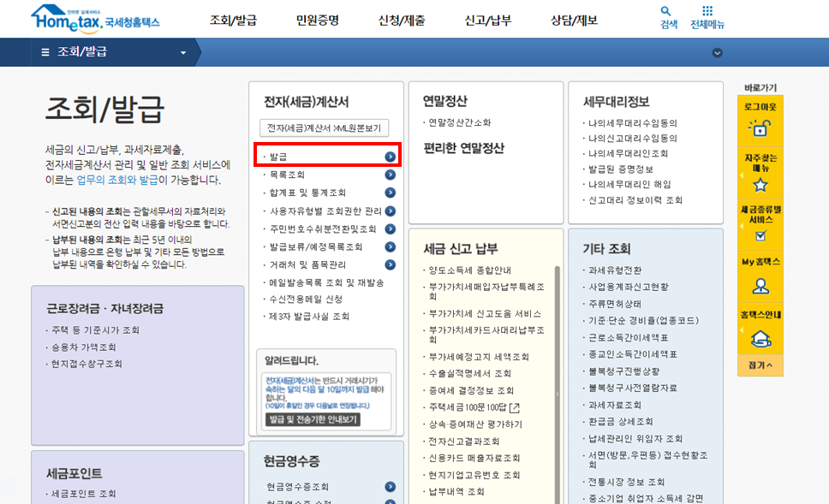Viewport: 829px width, 504px height.
Task: Open the 검색 search icon
Action: coord(665,10)
